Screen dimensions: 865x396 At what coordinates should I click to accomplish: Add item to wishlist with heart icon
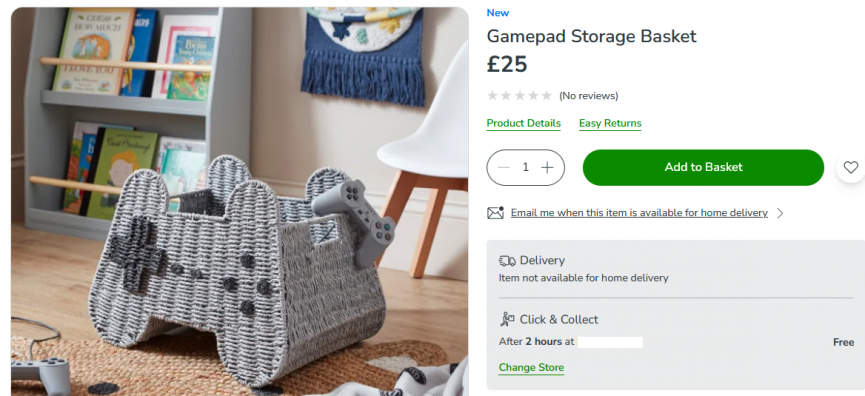[851, 167]
